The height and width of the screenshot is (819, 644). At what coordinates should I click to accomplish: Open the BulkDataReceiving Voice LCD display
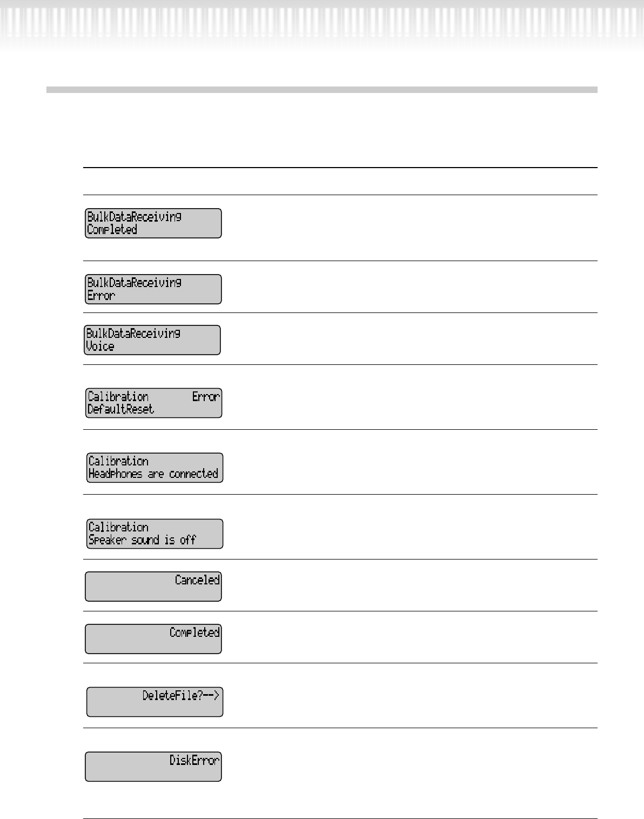152,340
